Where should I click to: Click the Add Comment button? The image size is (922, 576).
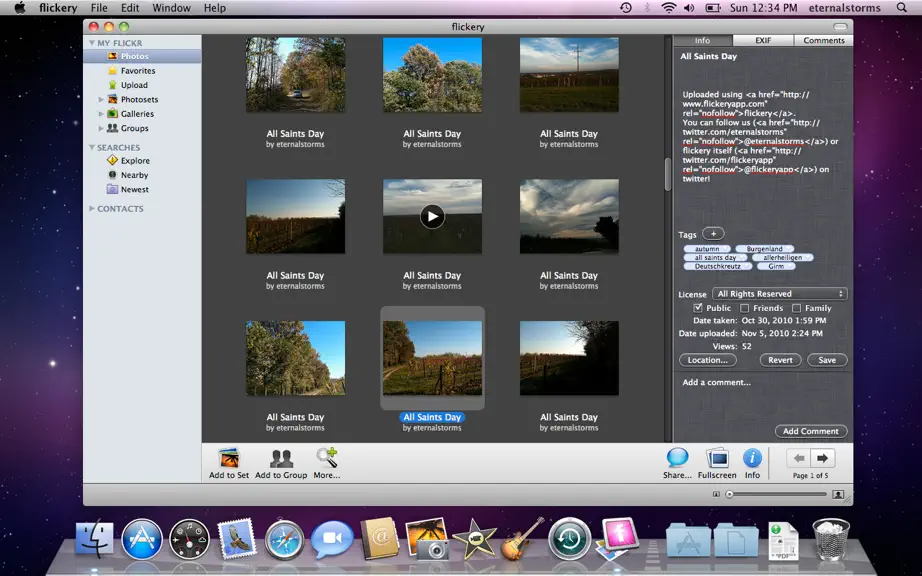click(x=811, y=431)
